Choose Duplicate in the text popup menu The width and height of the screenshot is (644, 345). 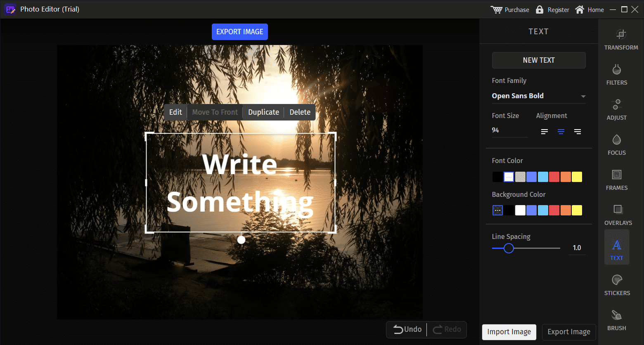click(x=263, y=112)
